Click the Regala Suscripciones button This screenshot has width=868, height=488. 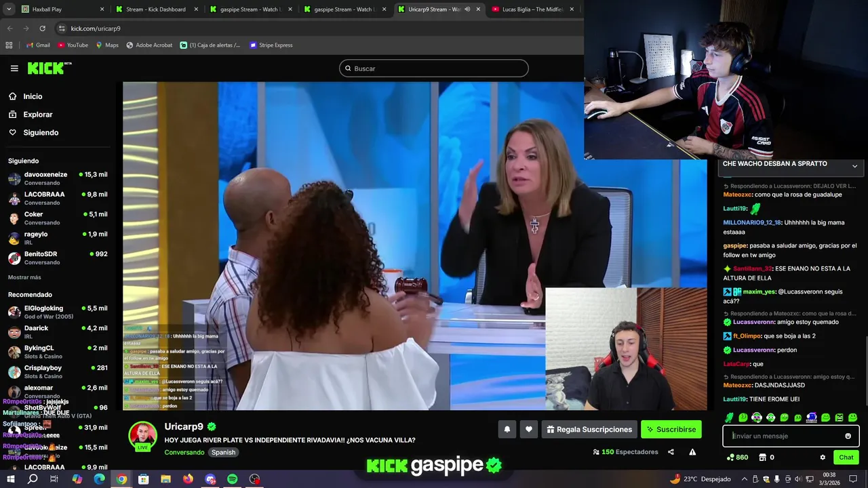(x=589, y=429)
